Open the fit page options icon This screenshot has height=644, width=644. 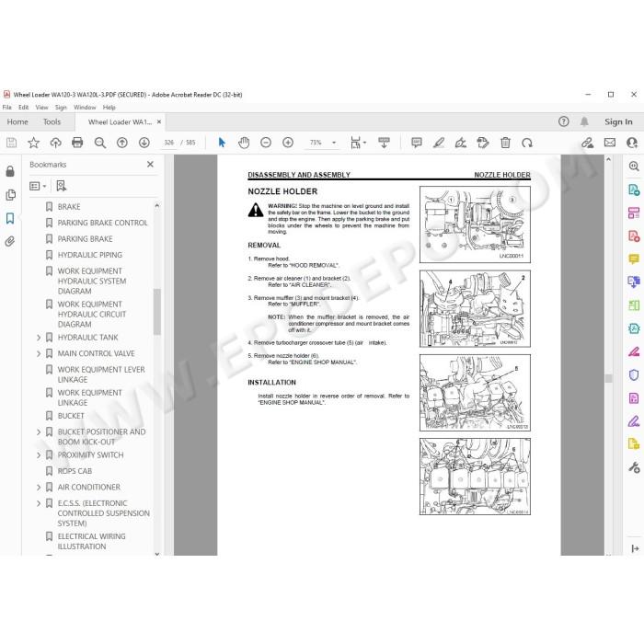click(358, 143)
